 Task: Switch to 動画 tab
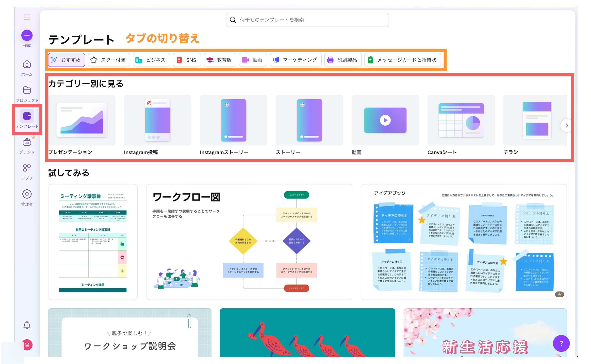coord(253,60)
